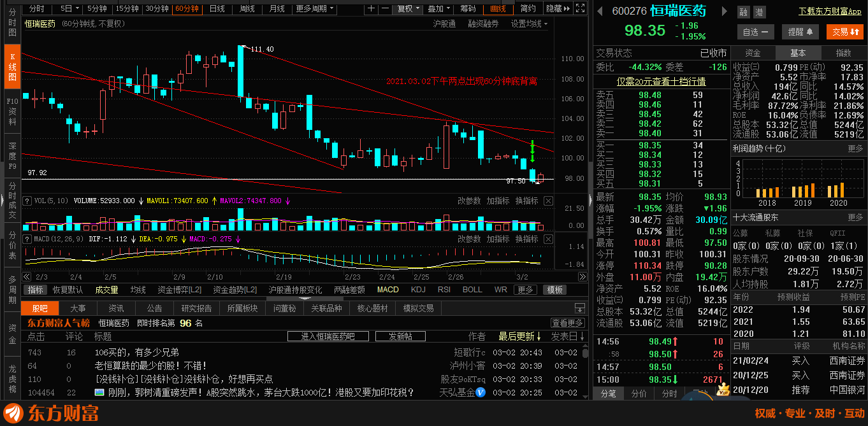The image size is (868, 426).
Task: Close the MACD indicator pane
Action: coord(548,239)
